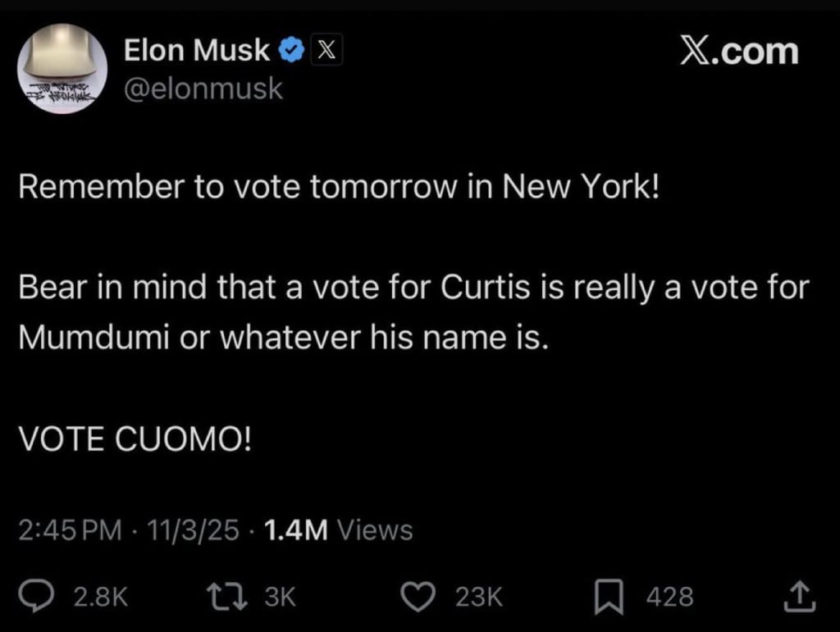The image size is (840, 632).
Task: Click the X.com logo text
Action: (739, 52)
